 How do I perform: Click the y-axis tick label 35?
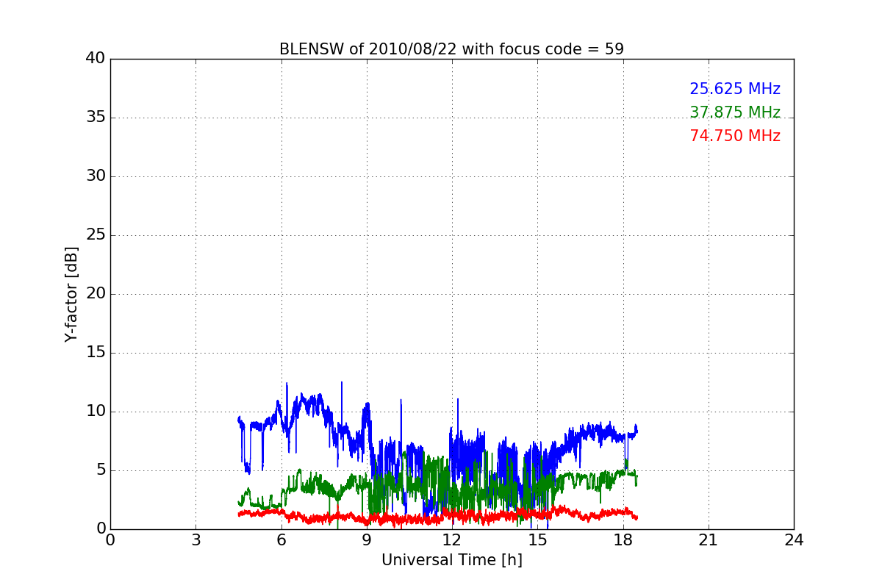click(x=96, y=118)
